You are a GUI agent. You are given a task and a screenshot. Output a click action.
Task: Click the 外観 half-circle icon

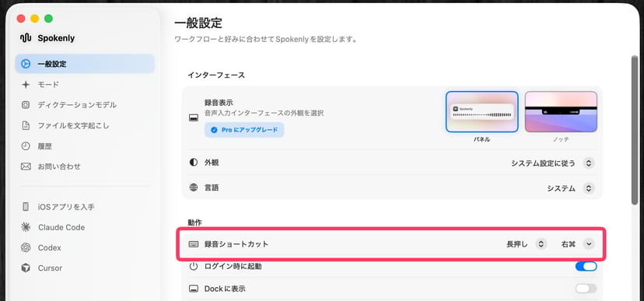(x=194, y=163)
